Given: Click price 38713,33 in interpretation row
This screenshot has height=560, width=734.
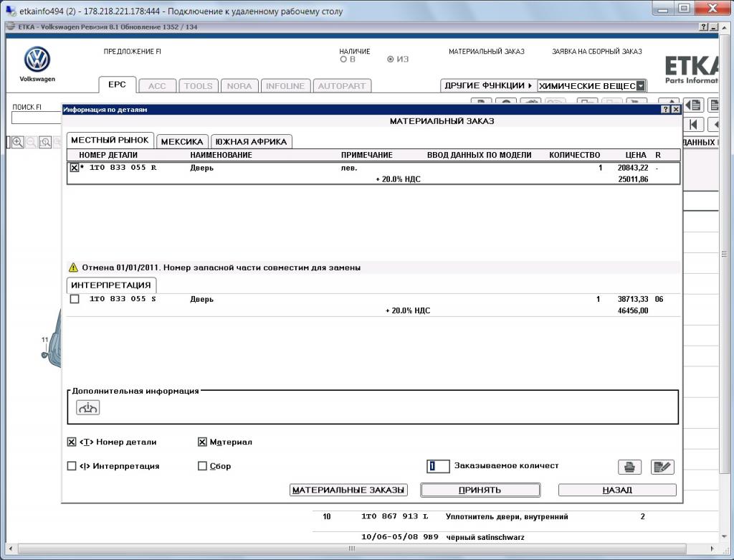Looking at the screenshot, I should point(633,299).
